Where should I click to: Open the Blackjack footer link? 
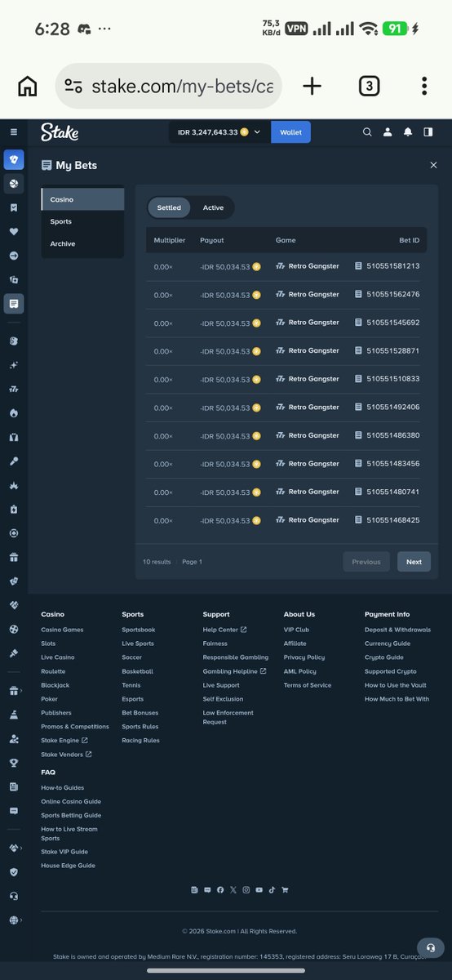tap(55, 685)
